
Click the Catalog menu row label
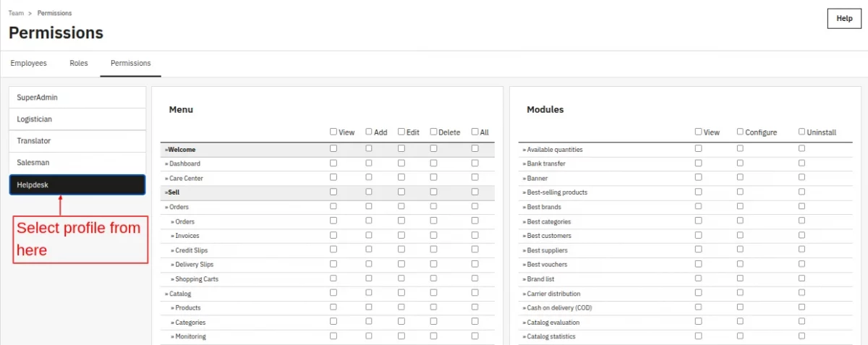(x=178, y=294)
